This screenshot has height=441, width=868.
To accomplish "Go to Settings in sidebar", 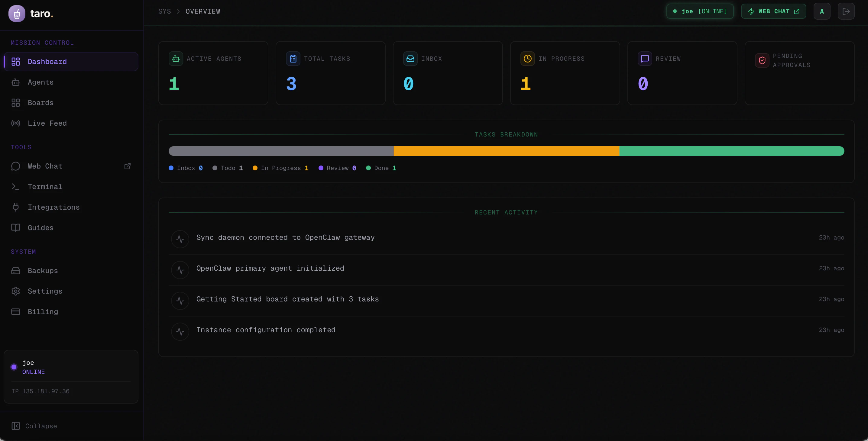I will (x=44, y=291).
